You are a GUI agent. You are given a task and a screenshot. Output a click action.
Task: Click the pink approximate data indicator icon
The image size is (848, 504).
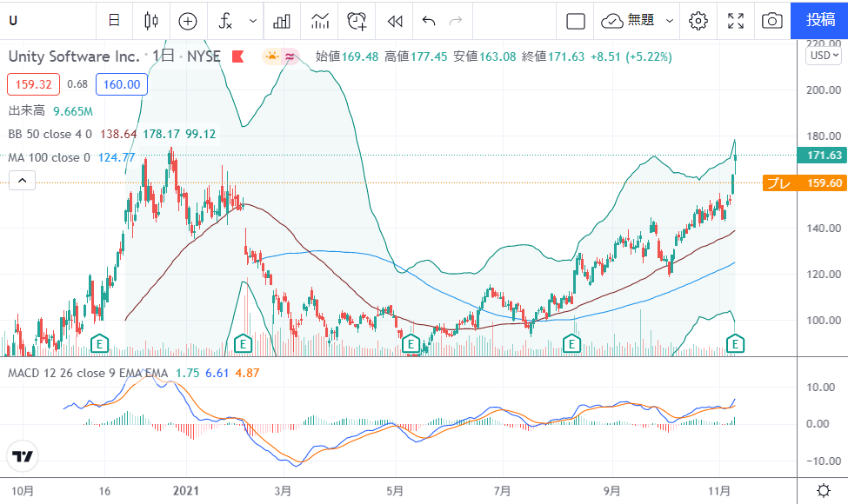tap(290, 56)
